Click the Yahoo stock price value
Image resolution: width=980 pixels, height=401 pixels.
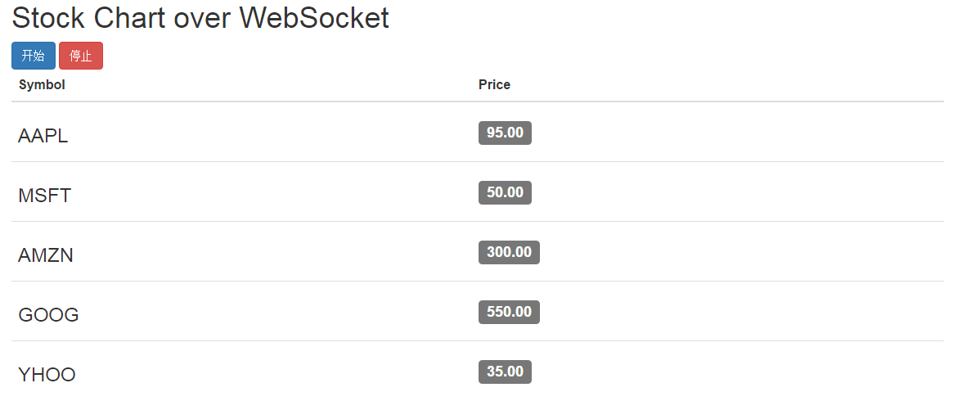[x=505, y=372]
